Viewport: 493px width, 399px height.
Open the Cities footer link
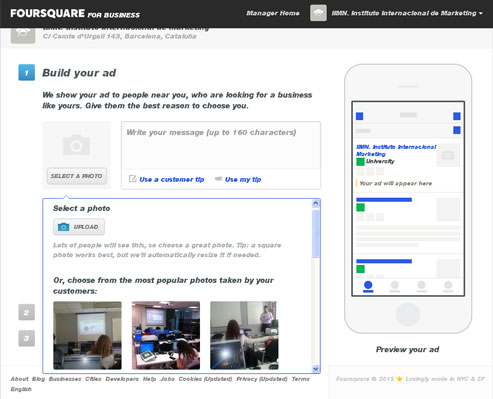(x=93, y=379)
